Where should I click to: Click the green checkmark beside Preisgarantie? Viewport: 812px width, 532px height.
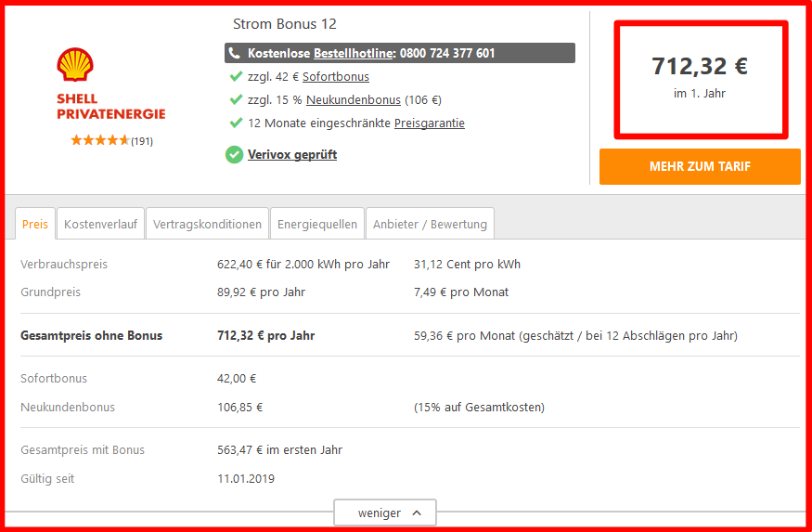[x=236, y=123]
